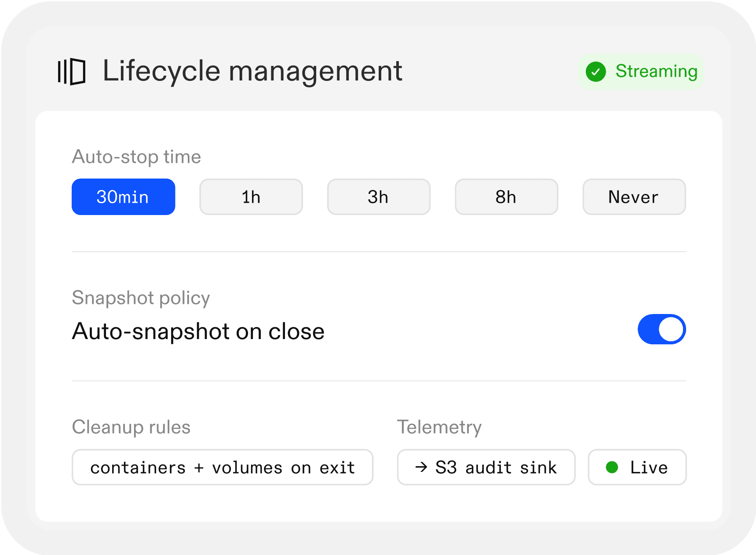Image resolution: width=756 pixels, height=555 pixels.
Task: Set auto-stop time to Never
Action: point(634,197)
